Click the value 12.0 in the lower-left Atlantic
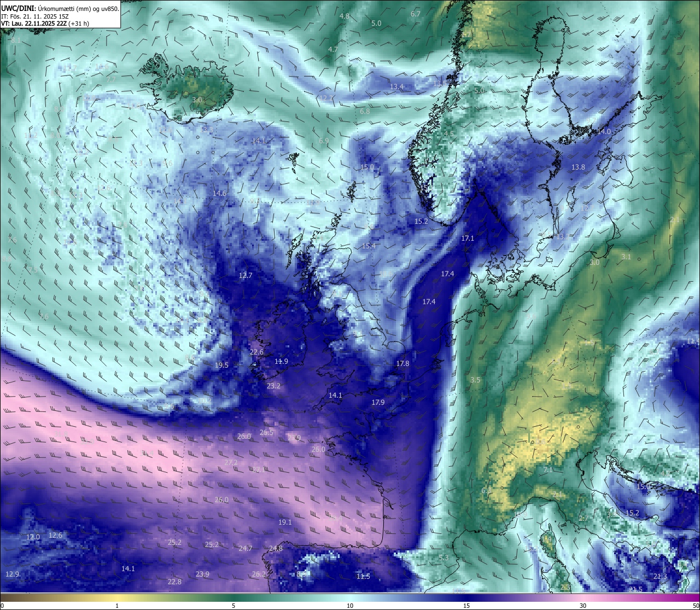The height and width of the screenshot is (610, 700). click(x=33, y=537)
